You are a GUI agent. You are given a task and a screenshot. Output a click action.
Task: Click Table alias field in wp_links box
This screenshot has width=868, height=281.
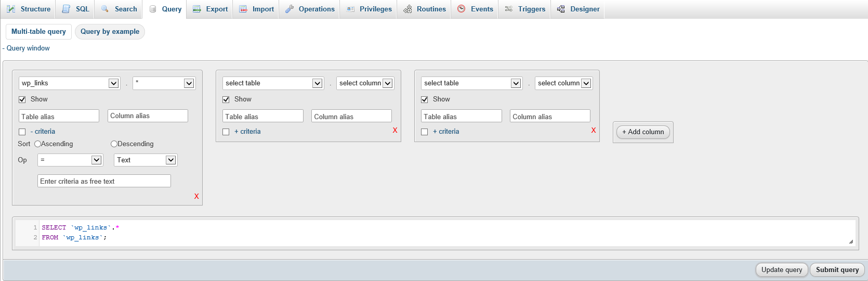[59, 116]
